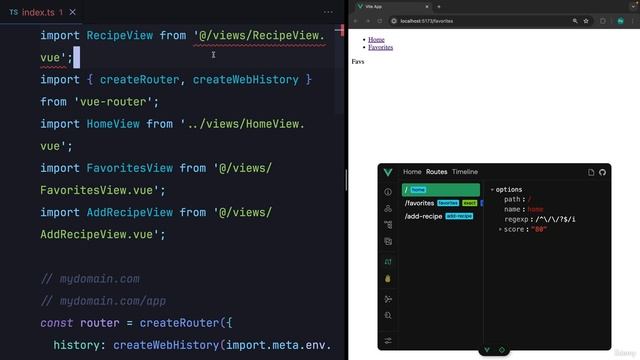The width and height of the screenshot is (640, 360).
Task: Open Components icon in DevTools sidebar
Action: click(x=388, y=209)
